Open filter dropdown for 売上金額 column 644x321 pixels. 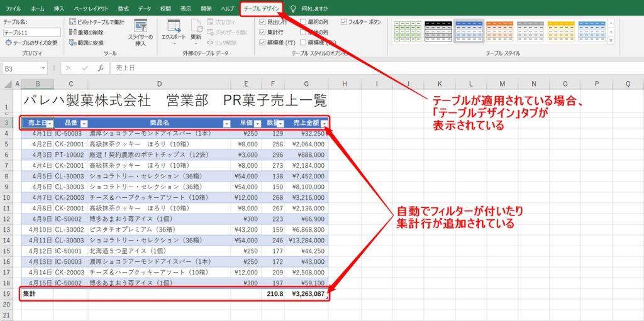(x=325, y=123)
